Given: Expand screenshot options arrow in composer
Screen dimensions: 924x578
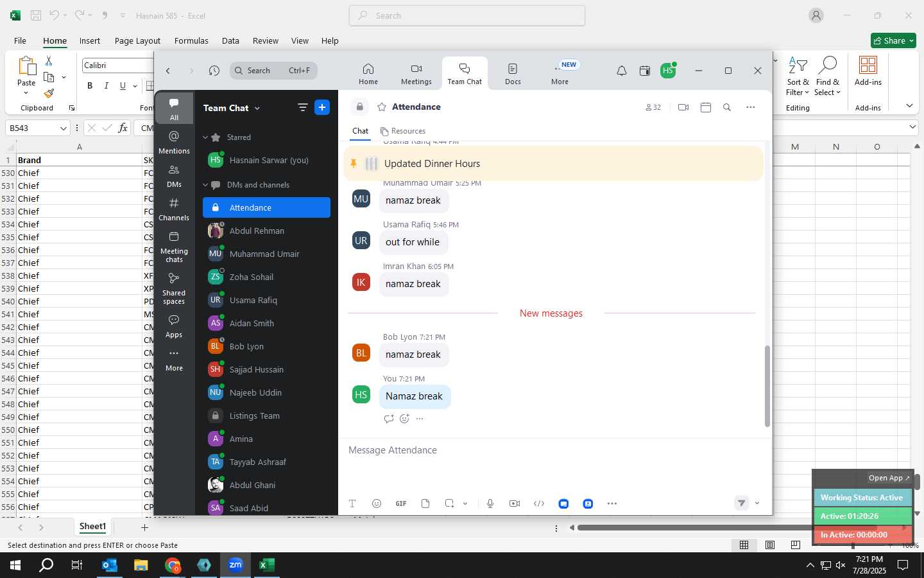Looking at the screenshot, I should click(x=465, y=504).
